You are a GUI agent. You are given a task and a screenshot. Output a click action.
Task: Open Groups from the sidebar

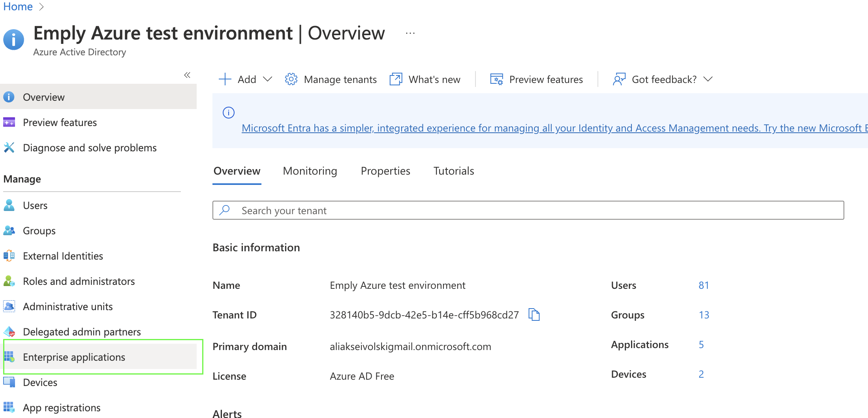(39, 230)
